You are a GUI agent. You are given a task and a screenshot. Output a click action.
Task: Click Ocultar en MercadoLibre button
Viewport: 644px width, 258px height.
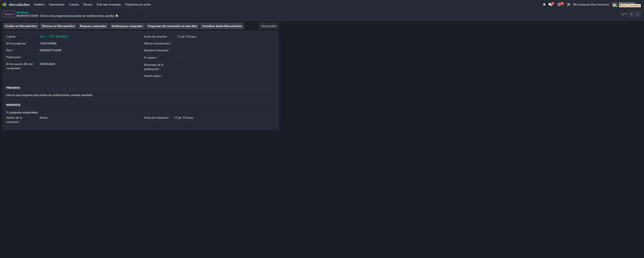21,26
